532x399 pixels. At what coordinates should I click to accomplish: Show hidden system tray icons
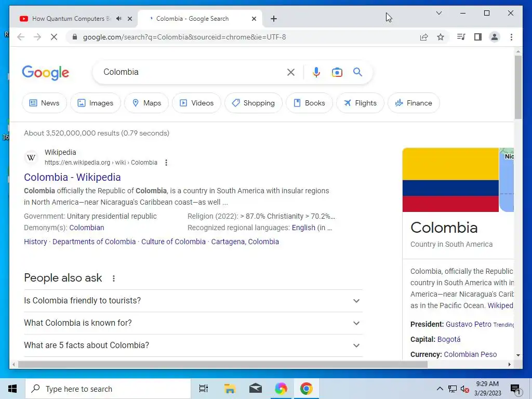[440, 389]
